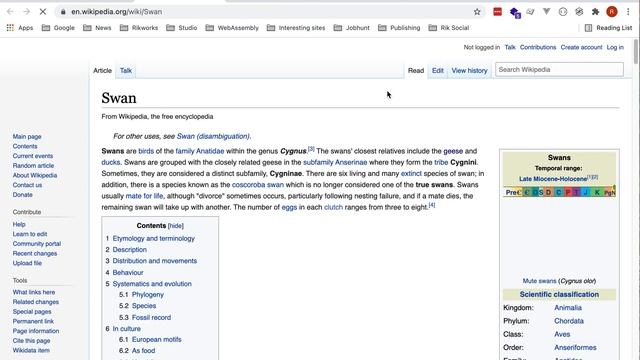This screenshot has height=360, width=640.
Task: Open the News bookmarks folder
Action: click(x=97, y=28)
